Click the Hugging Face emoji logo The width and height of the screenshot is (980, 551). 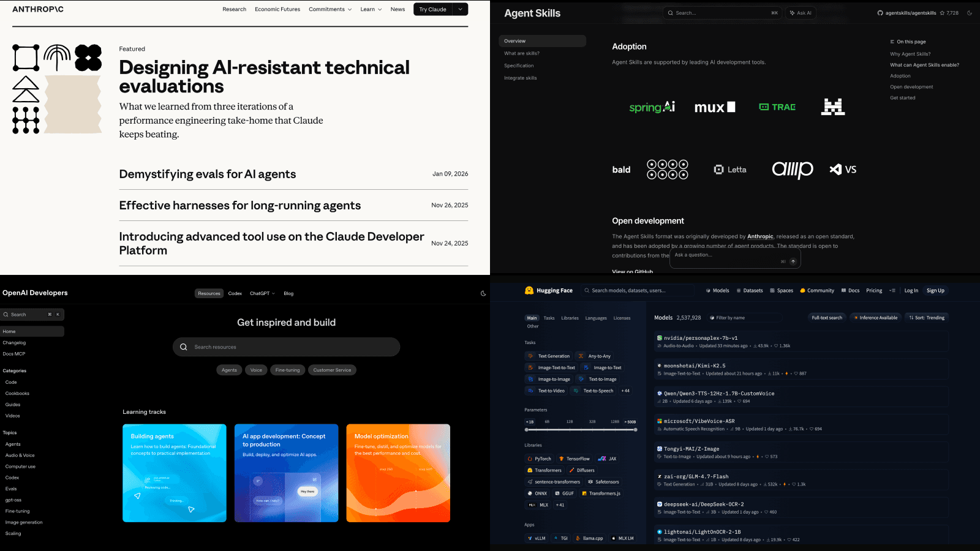coord(529,291)
